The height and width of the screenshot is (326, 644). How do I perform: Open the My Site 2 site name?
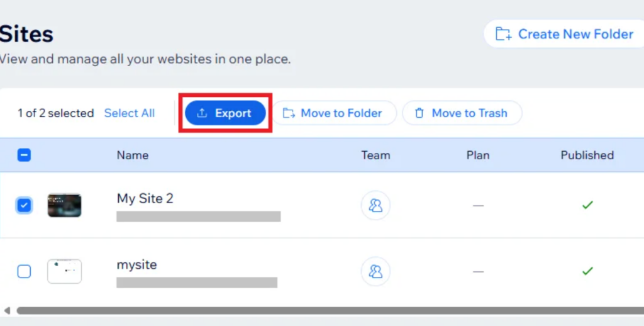click(145, 198)
